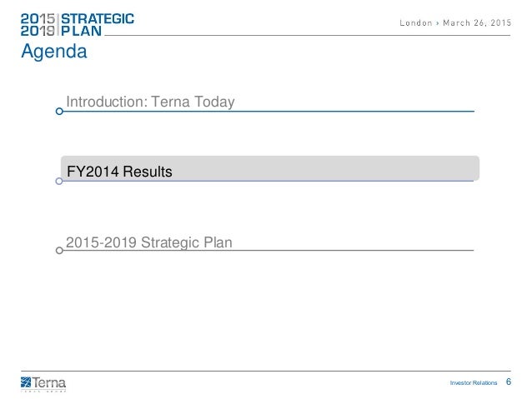Image resolution: width=532 pixels, height=399 pixels.
Task: Select the highlighted FY2014 Results item
Action: pos(119,172)
